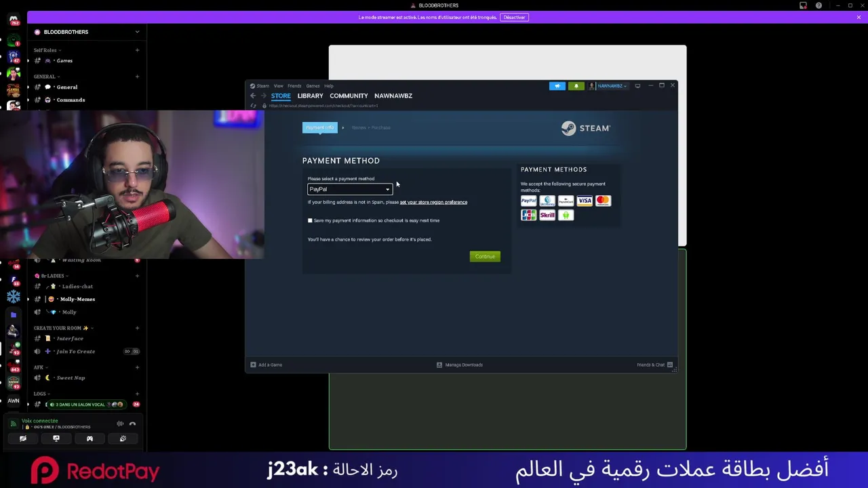
Task: Click Add a Game in Steam footer
Action: (x=266, y=365)
